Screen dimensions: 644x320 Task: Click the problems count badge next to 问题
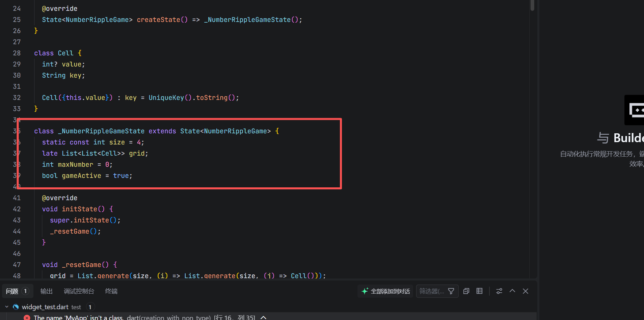click(x=25, y=291)
